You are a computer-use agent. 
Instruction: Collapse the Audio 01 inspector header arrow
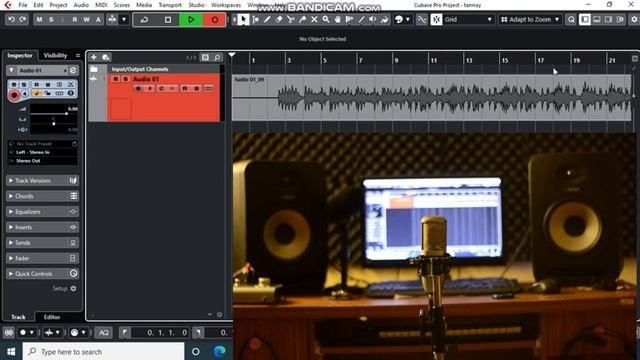[x=11, y=70]
